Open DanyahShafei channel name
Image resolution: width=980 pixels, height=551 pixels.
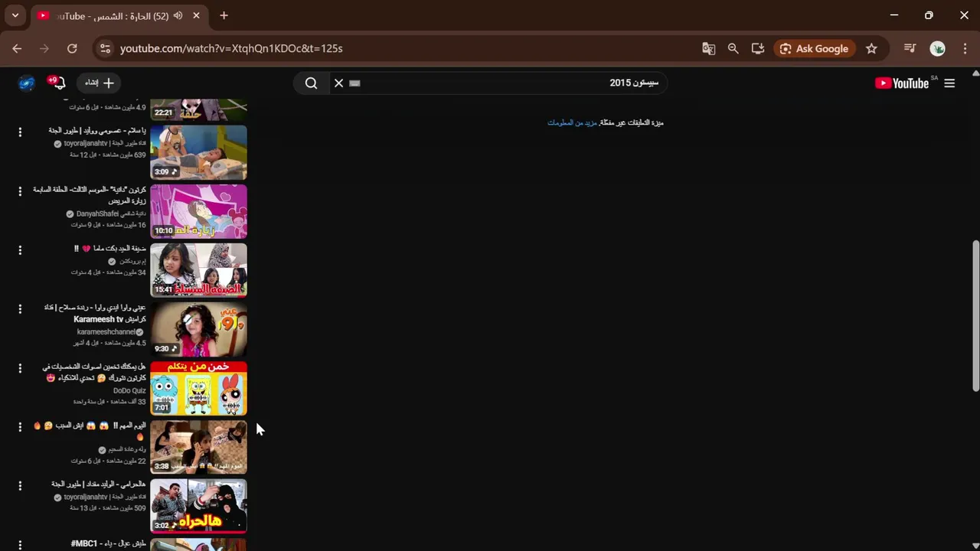coord(111,214)
